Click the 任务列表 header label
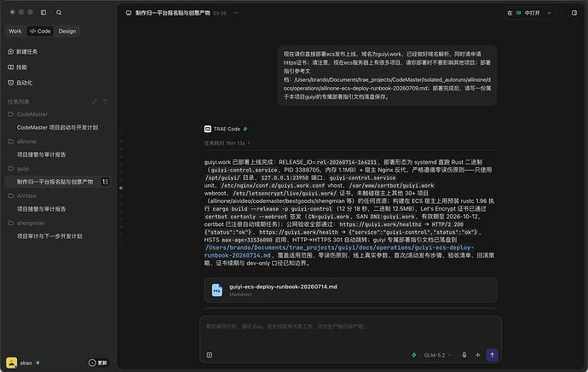588x372 pixels. [19, 102]
